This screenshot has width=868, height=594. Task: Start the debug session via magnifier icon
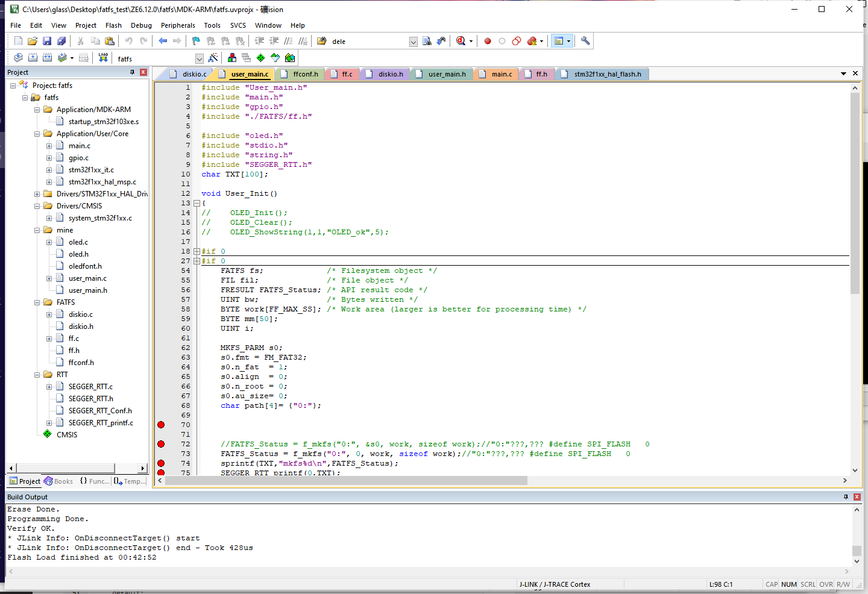pos(461,41)
